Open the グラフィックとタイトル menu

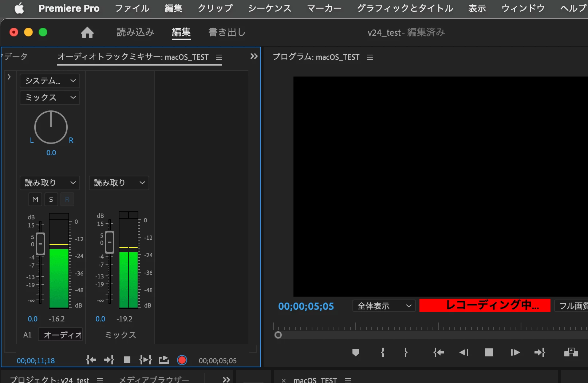(405, 8)
